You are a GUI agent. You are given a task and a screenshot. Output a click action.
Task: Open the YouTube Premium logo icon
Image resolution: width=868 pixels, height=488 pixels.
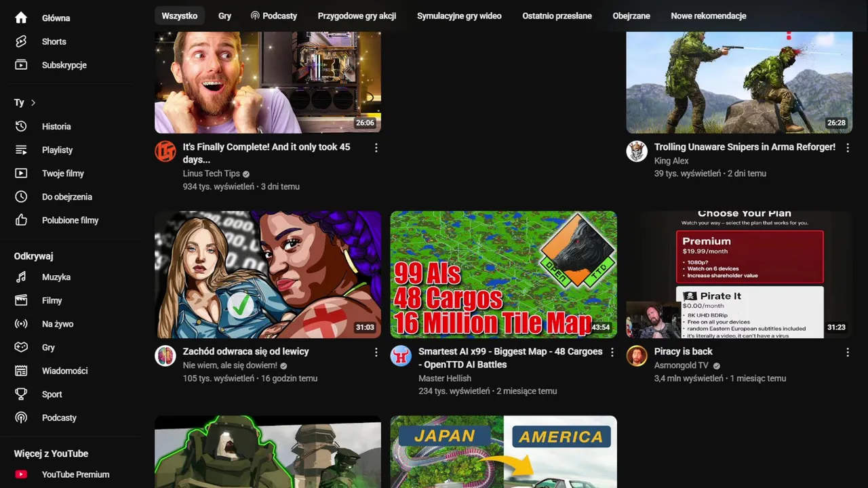(21, 474)
